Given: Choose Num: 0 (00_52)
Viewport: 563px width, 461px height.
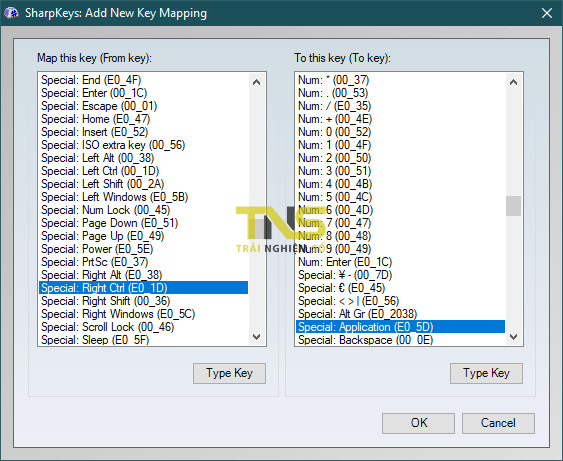Looking at the screenshot, I should coord(400,132).
